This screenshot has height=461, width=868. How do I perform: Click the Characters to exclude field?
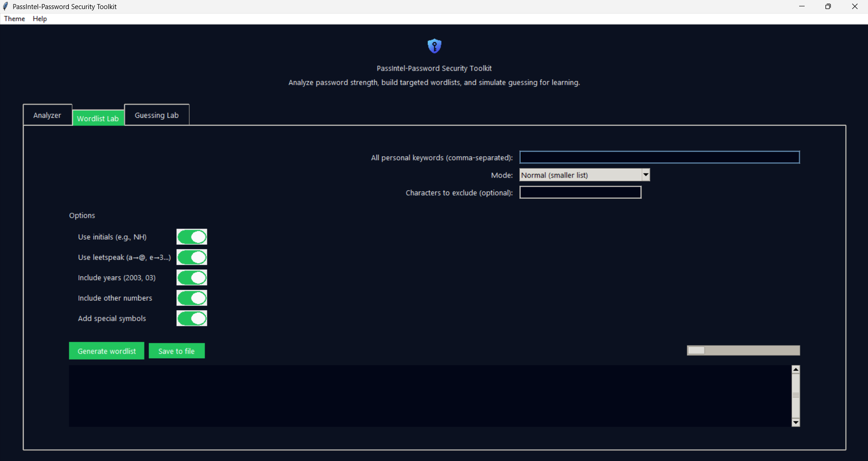coord(580,192)
